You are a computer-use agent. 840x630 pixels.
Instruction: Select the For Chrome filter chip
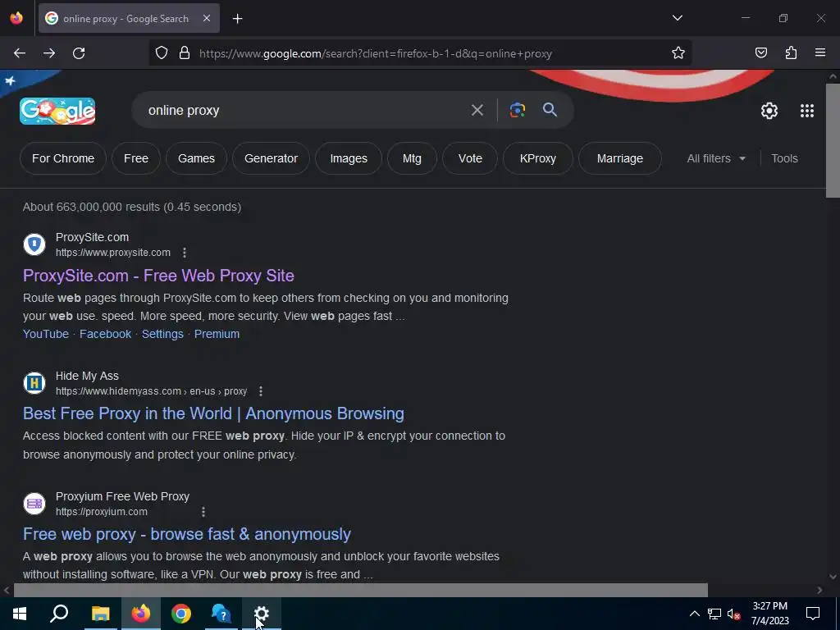[x=63, y=158]
